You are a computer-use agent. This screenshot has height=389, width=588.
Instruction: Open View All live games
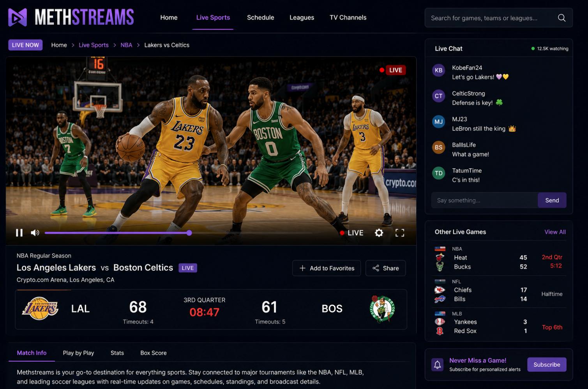pyautogui.click(x=555, y=232)
